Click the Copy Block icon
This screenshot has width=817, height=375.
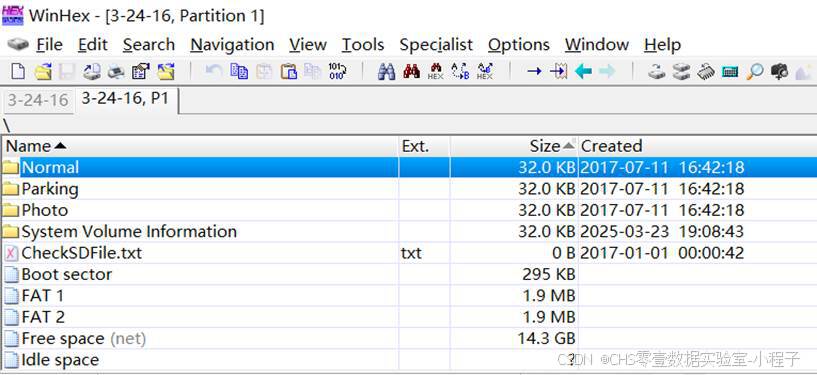coord(239,71)
